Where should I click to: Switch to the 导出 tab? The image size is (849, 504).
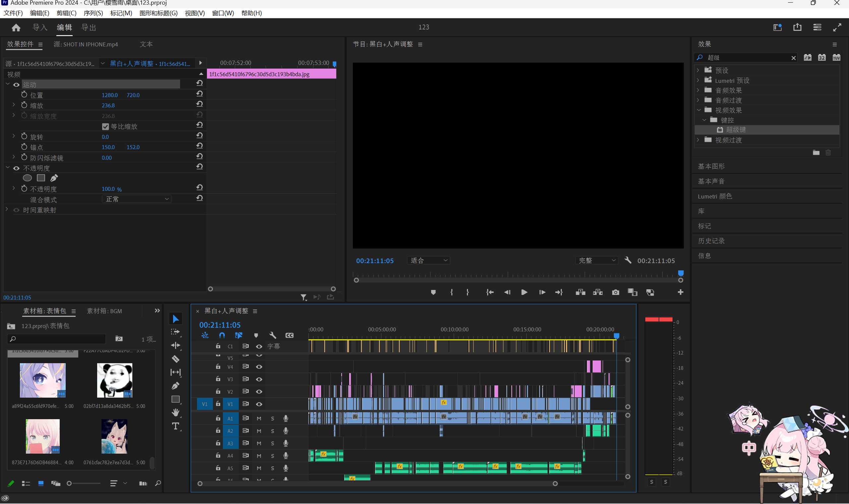point(89,28)
